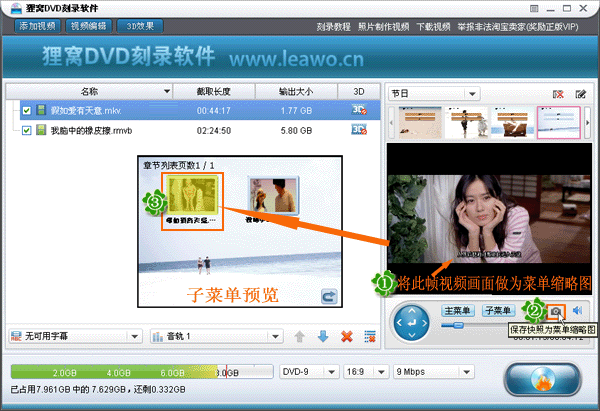Click the 00:44:17 duration cell

(214, 111)
